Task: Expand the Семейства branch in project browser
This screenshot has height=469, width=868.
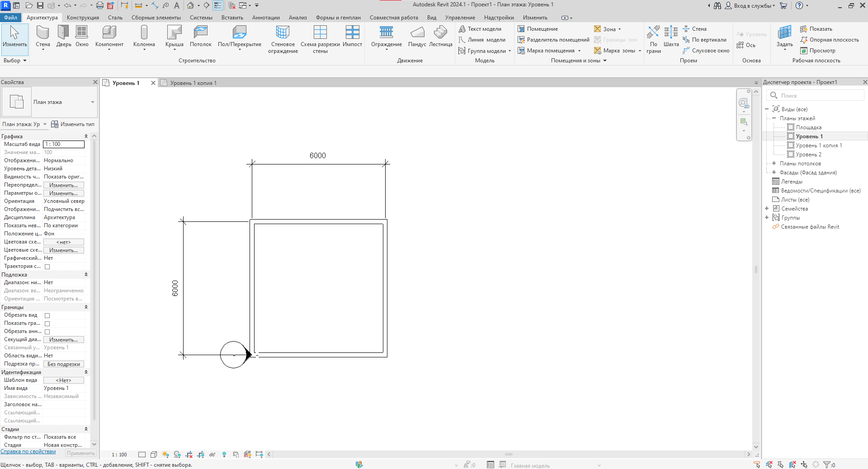Action: tap(767, 208)
